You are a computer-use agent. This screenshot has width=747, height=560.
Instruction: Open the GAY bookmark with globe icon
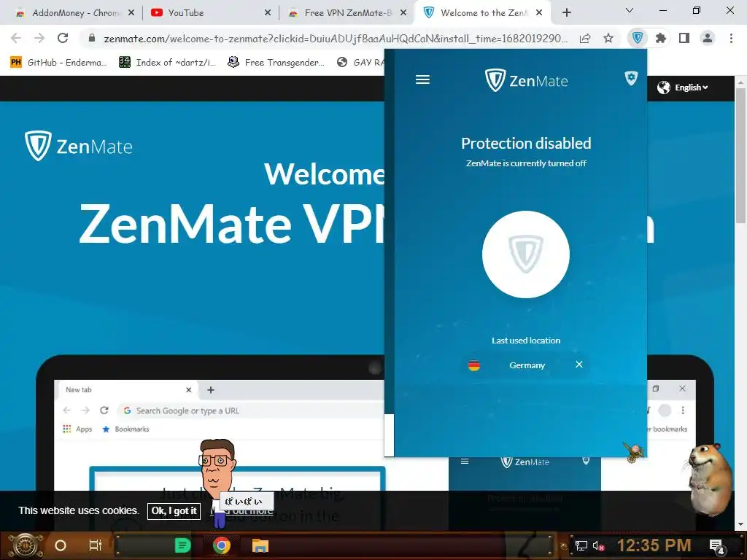pyautogui.click(x=360, y=63)
